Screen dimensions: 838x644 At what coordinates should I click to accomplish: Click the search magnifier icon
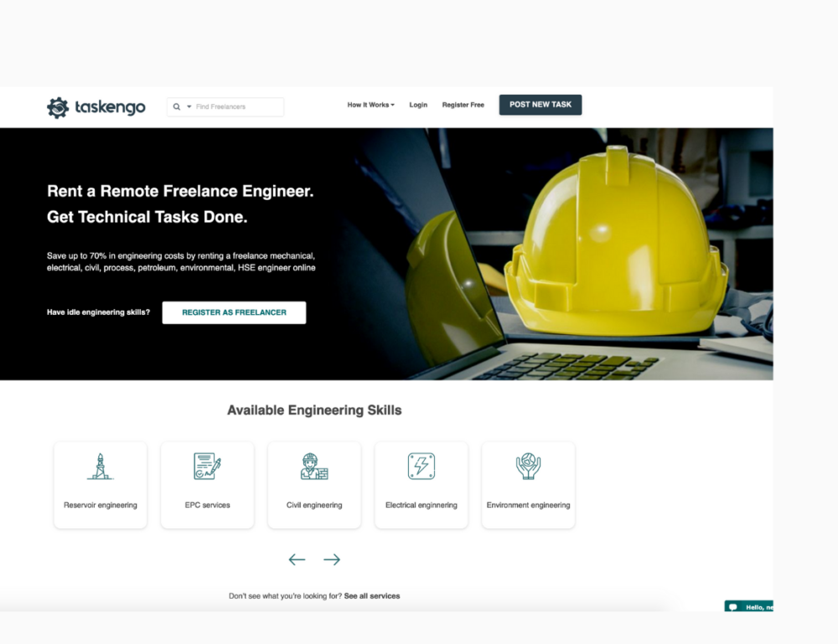pos(177,107)
